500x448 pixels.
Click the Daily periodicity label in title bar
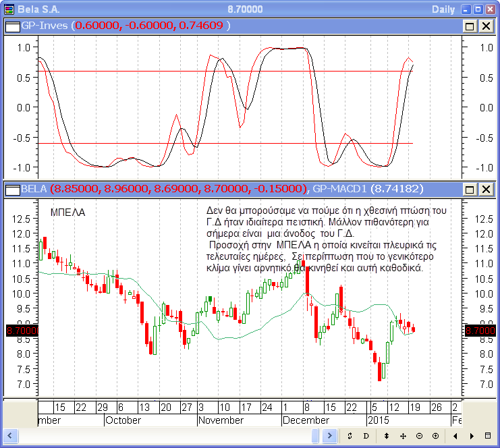[x=443, y=9]
